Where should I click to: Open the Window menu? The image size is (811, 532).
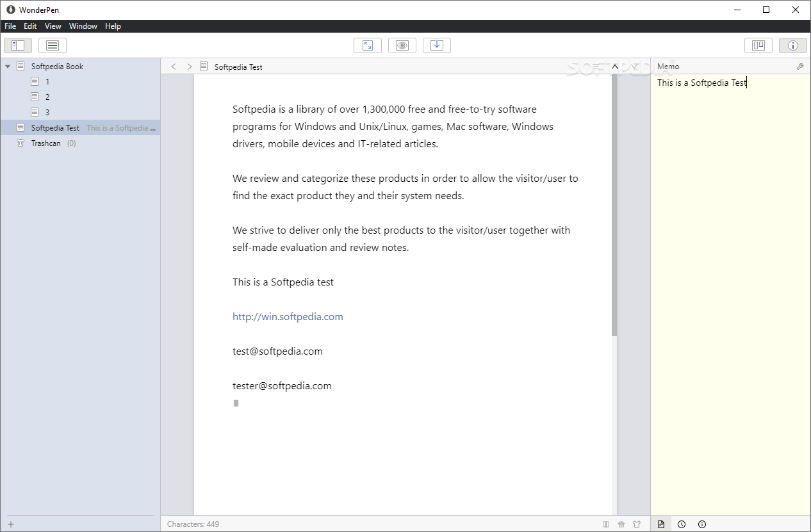83,26
